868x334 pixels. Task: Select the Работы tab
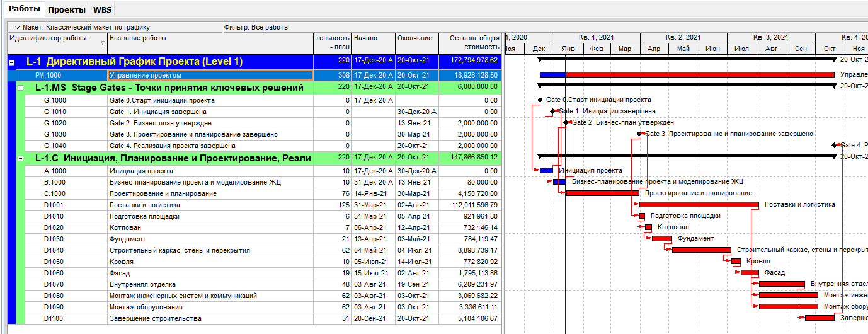(x=24, y=10)
